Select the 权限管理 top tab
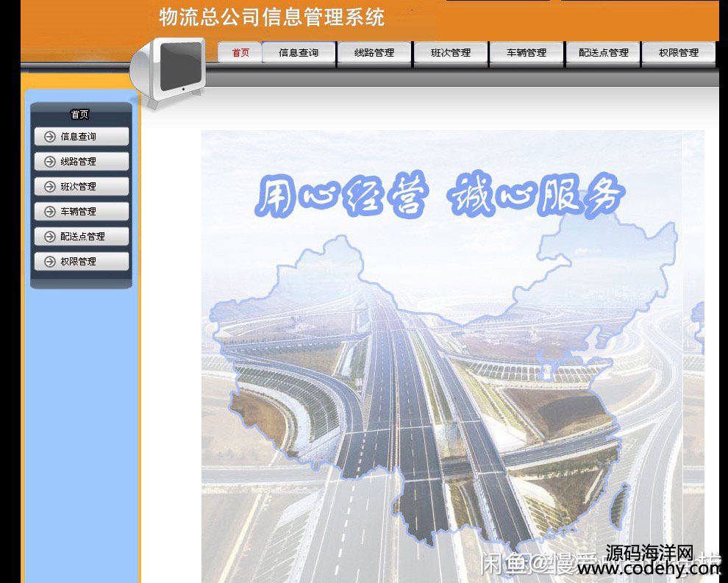This screenshot has width=728, height=583. click(x=678, y=52)
